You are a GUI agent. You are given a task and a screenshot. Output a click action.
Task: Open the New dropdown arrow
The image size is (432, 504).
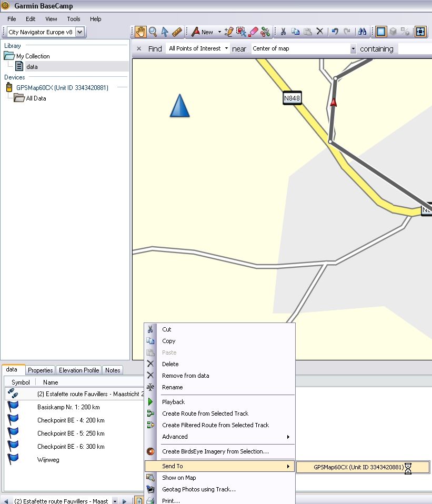click(x=219, y=32)
